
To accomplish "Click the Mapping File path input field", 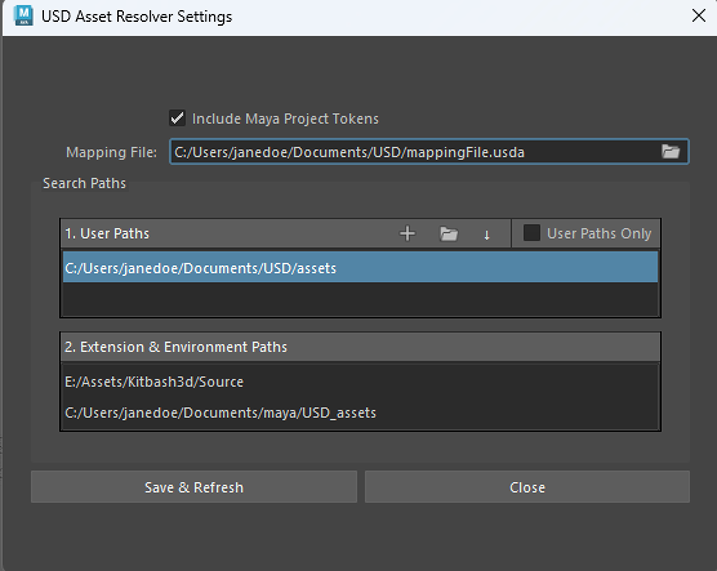I will 410,152.
